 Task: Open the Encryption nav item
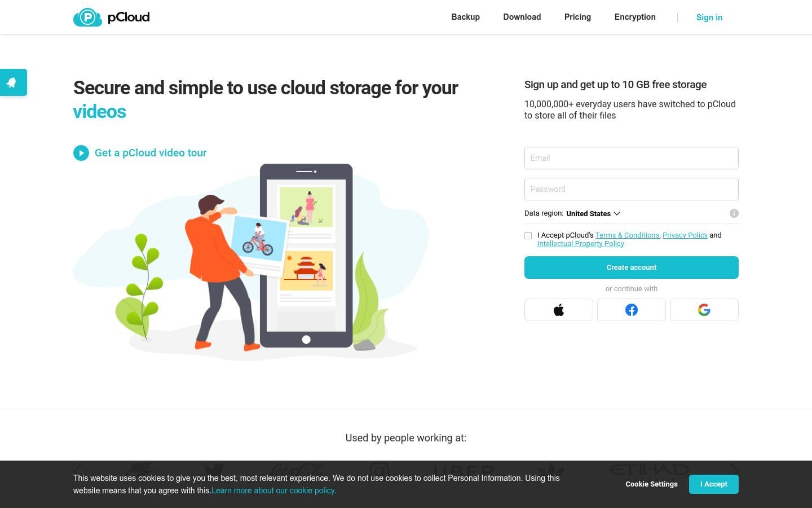[635, 17]
